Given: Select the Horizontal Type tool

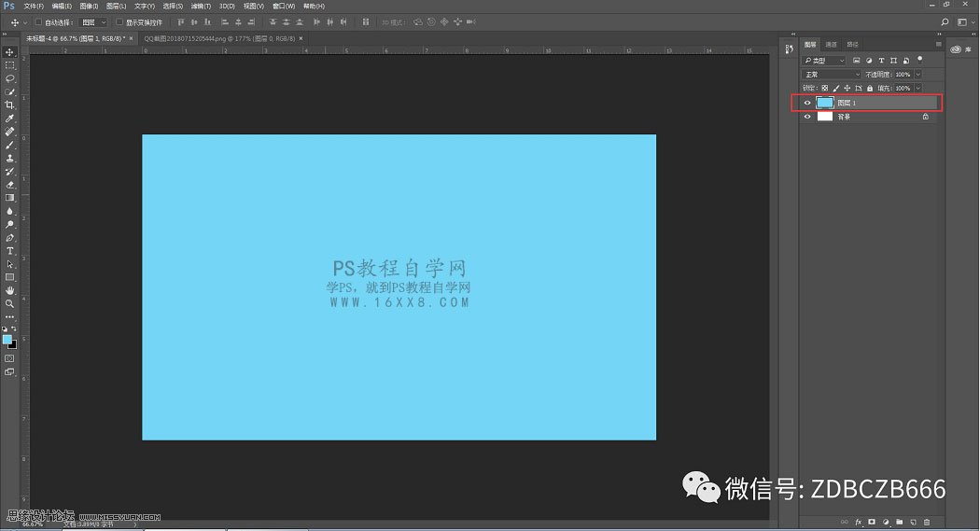Looking at the screenshot, I should (9, 250).
